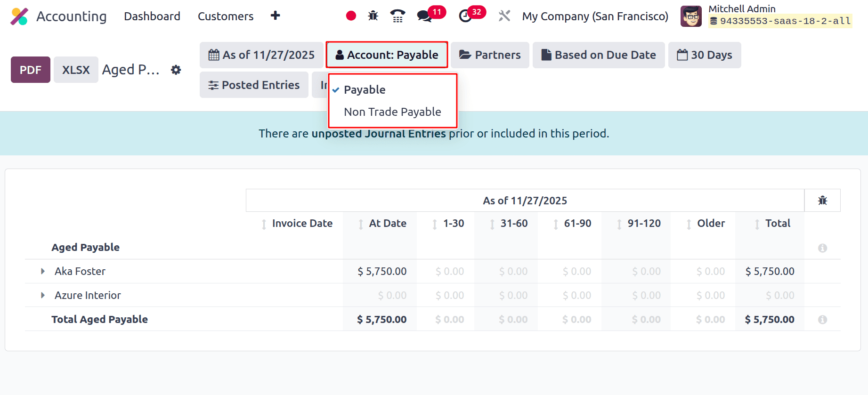Switch company My Company (San Francisco)
The width and height of the screenshot is (868, 395).
click(595, 16)
